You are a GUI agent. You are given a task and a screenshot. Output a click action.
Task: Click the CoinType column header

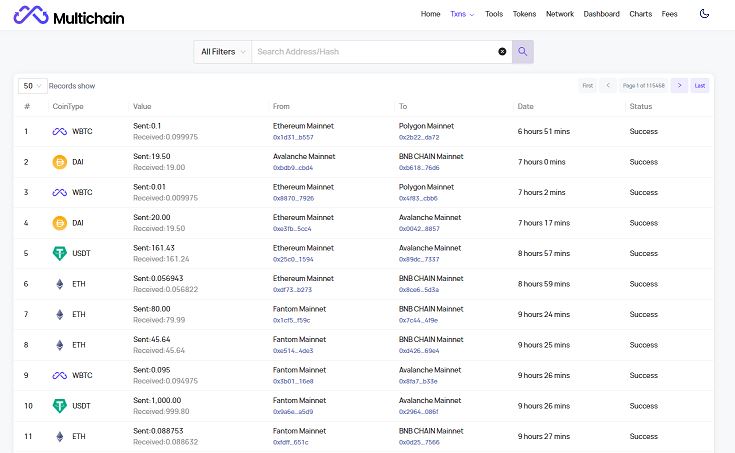tap(68, 106)
